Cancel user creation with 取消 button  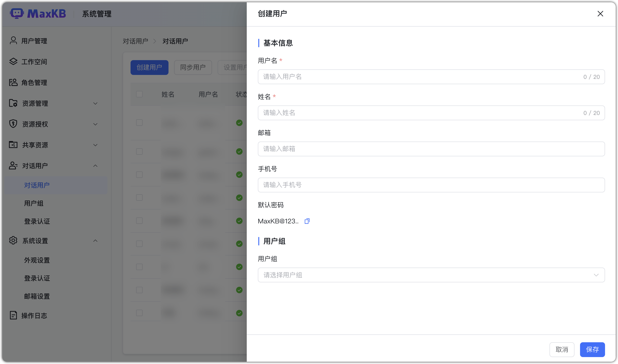coord(562,349)
